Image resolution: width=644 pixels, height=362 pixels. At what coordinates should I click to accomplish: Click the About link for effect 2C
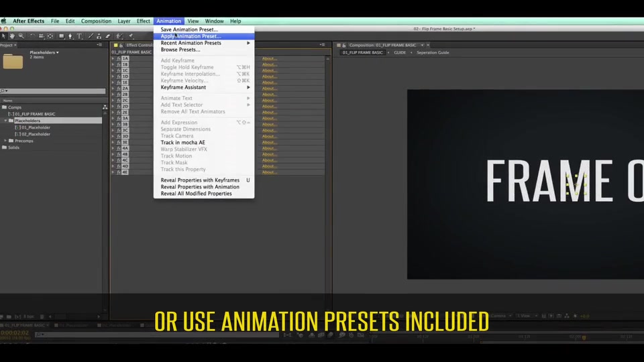click(x=270, y=100)
